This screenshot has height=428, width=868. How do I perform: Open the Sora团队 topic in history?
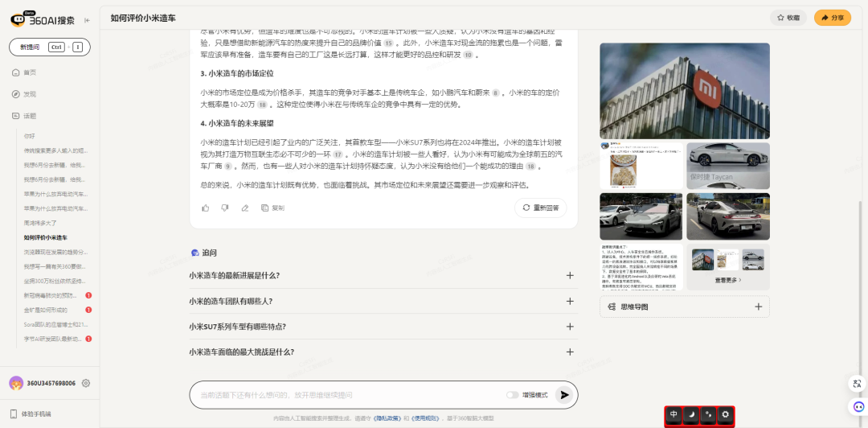pyautogui.click(x=55, y=324)
